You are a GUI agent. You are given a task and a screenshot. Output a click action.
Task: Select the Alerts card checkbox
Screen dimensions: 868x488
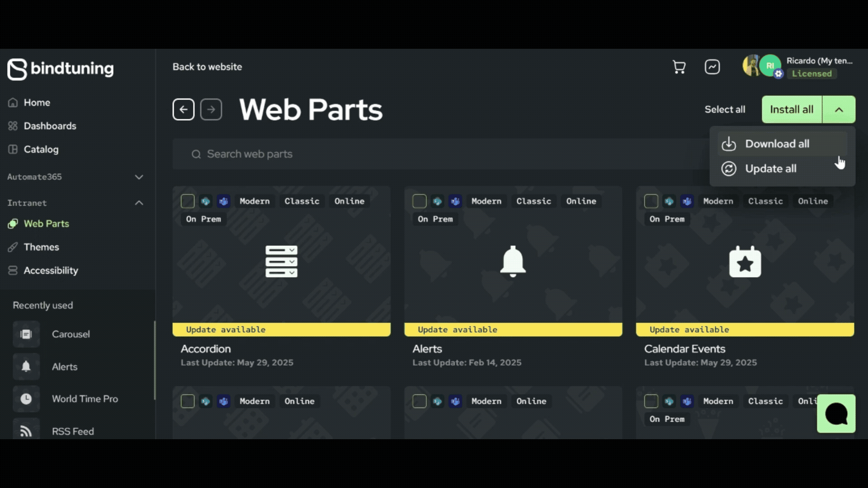click(x=420, y=201)
